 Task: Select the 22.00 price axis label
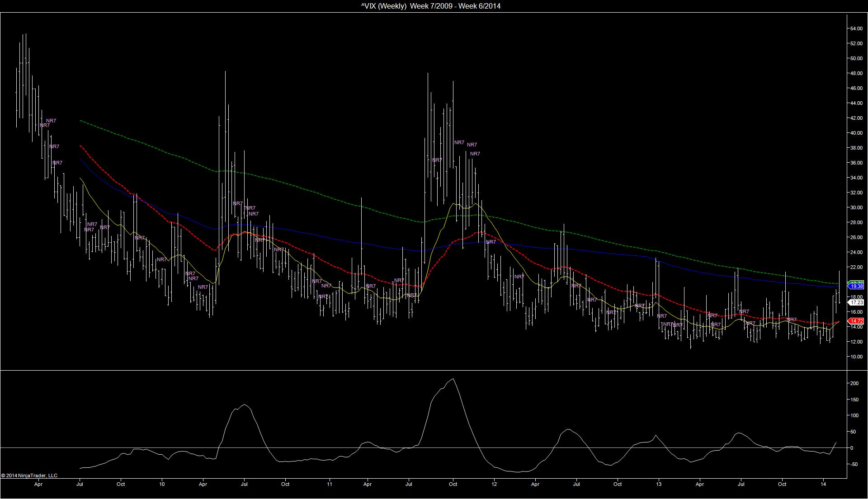856,267
